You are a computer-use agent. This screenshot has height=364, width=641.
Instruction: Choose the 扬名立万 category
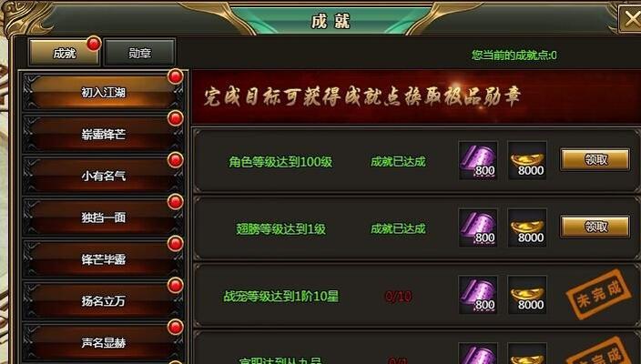[103, 300]
